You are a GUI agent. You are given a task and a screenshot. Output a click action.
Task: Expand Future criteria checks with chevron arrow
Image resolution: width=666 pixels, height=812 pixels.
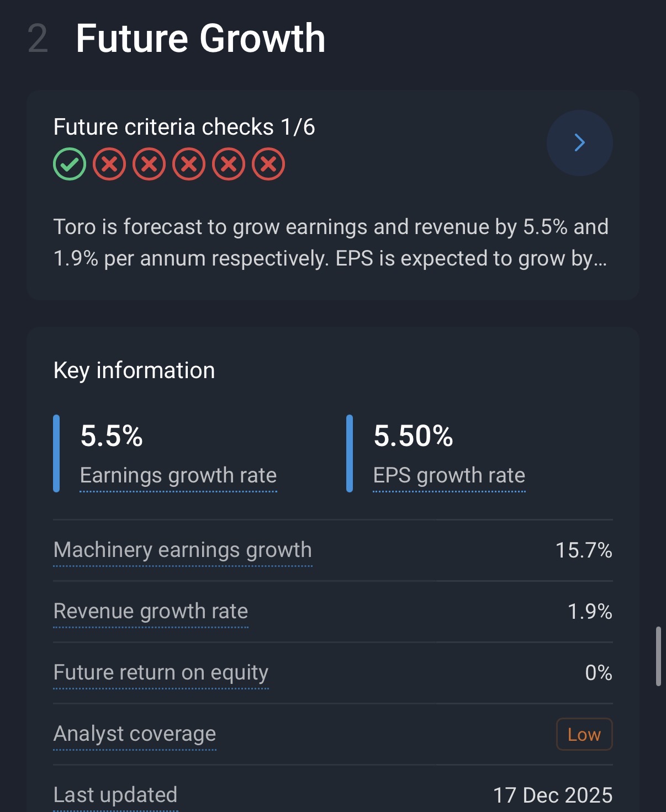(x=579, y=143)
